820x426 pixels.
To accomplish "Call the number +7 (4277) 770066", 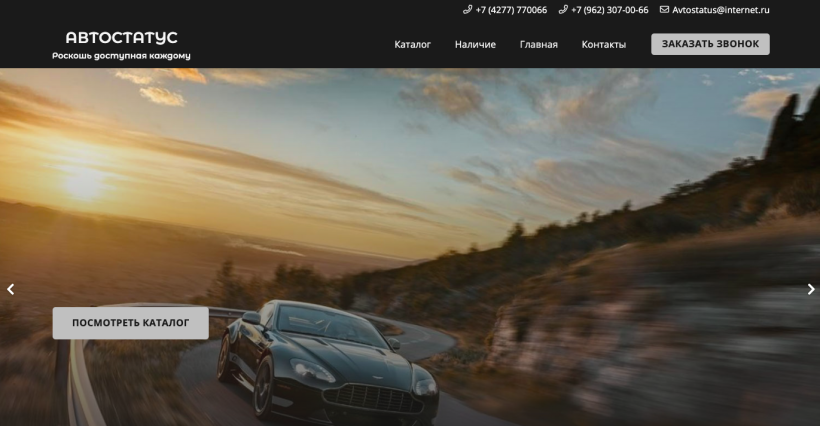I will coord(511,10).
